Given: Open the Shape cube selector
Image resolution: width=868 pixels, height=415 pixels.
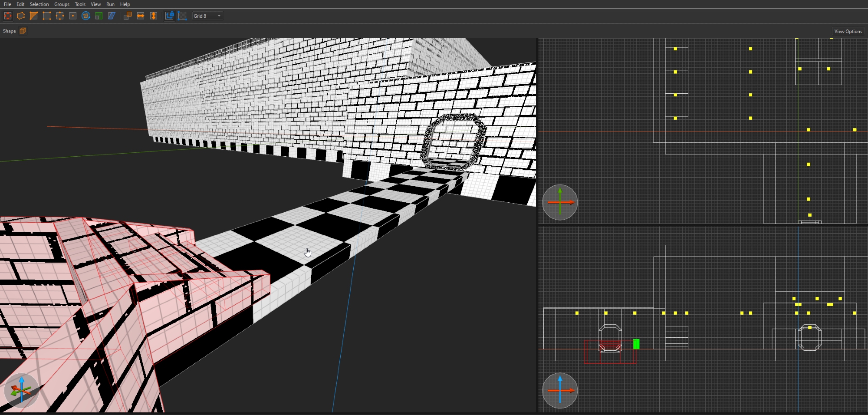Looking at the screenshot, I should click(x=23, y=31).
